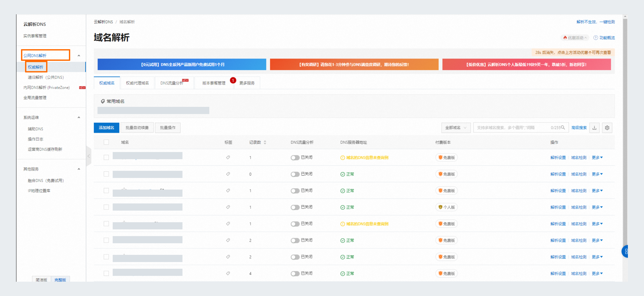This screenshot has width=644, height=296.
Task: Toggle the select-all checkbox in table header
Action: click(106, 142)
